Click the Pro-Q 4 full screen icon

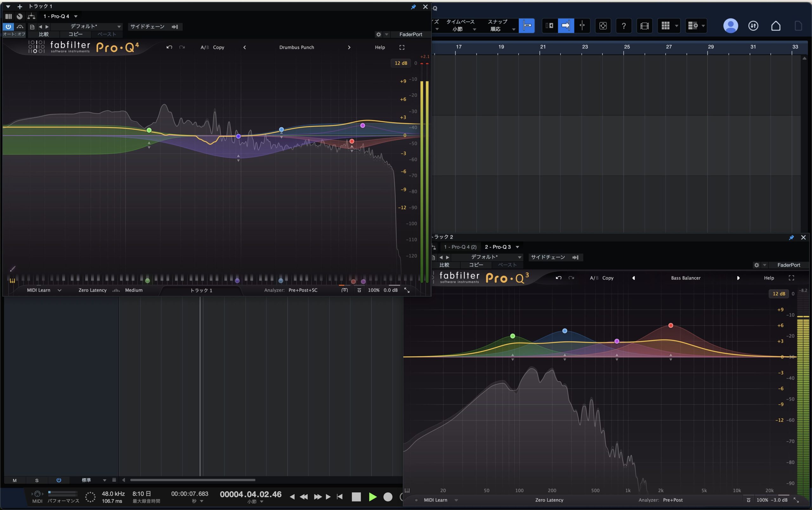click(x=402, y=47)
